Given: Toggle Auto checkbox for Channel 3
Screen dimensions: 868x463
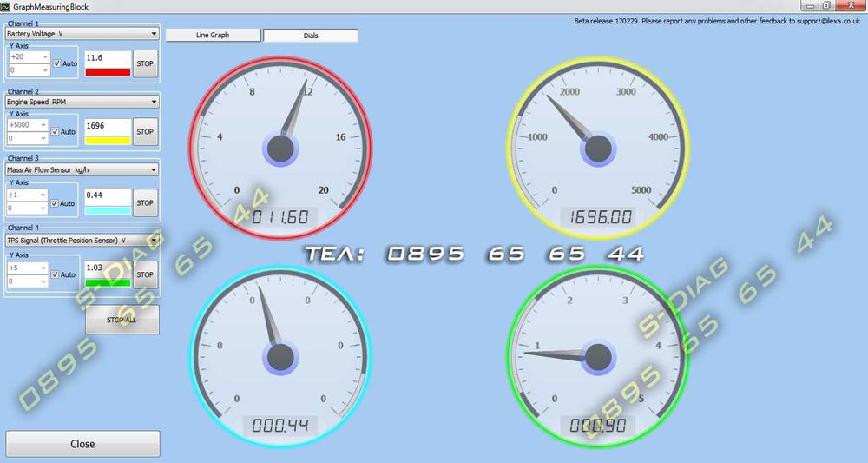Looking at the screenshot, I should (x=55, y=203).
